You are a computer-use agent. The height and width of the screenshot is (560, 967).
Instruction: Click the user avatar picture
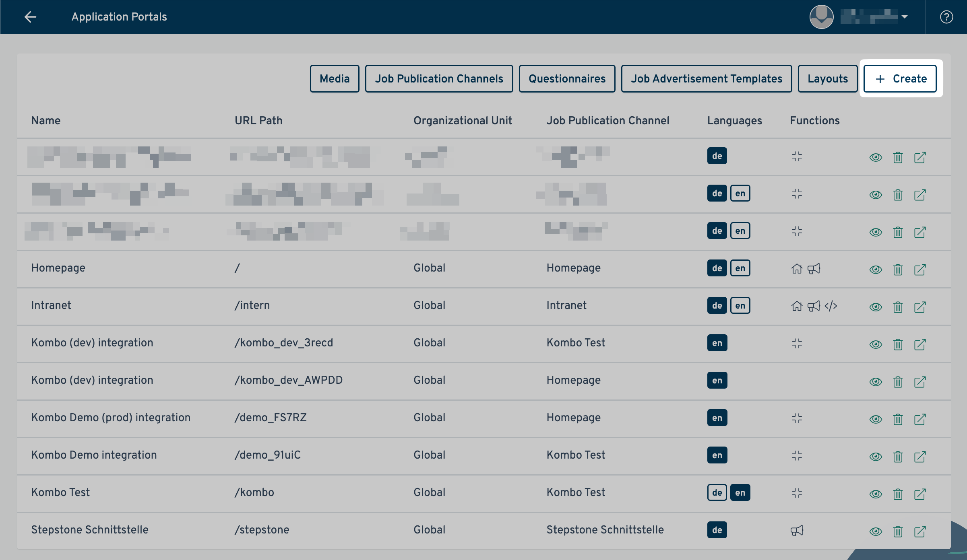coord(821,17)
